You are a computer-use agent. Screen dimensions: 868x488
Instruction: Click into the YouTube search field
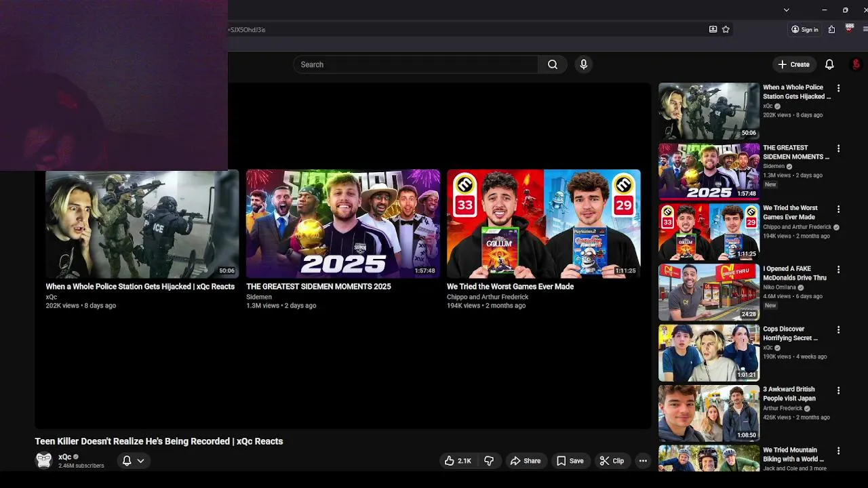click(x=415, y=64)
